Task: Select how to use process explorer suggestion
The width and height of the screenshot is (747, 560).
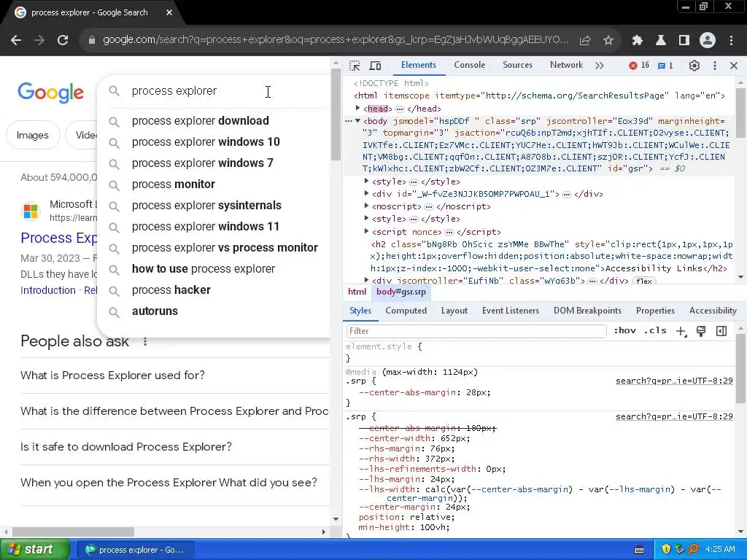Action: (214, 269)
